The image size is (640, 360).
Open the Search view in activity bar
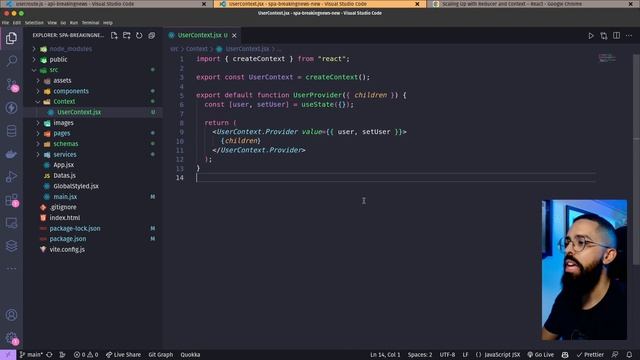(11, 61)
